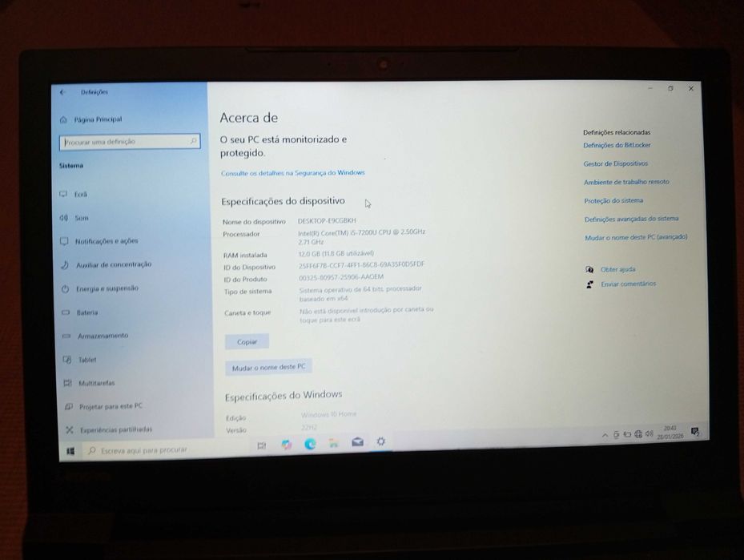Open Task View on the taskbar
The height and width of the screenshot is (560, 744).
point(261,445)
